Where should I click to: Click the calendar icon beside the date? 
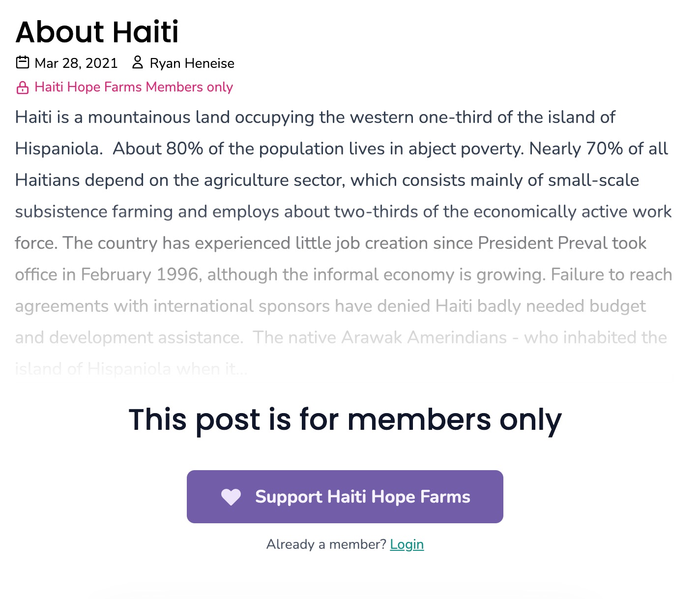23,62
